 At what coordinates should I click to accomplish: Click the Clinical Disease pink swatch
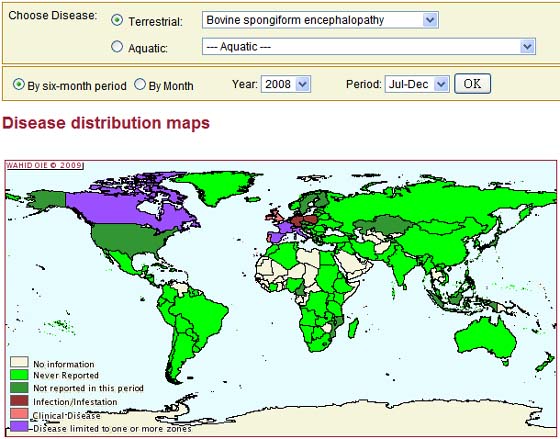point(19,414)
